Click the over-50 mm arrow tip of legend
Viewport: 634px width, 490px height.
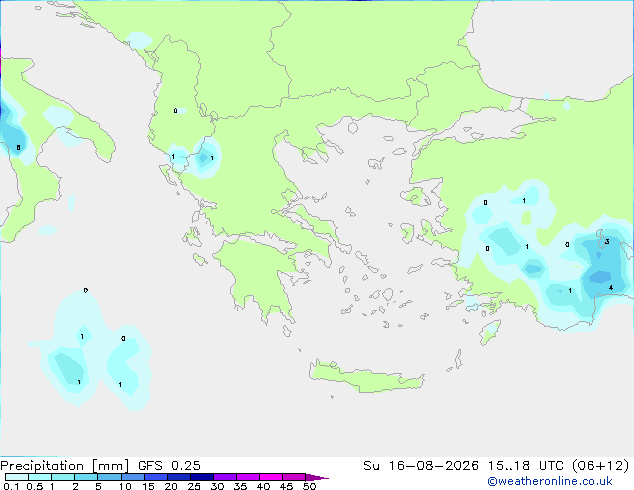tap(317, 477)
